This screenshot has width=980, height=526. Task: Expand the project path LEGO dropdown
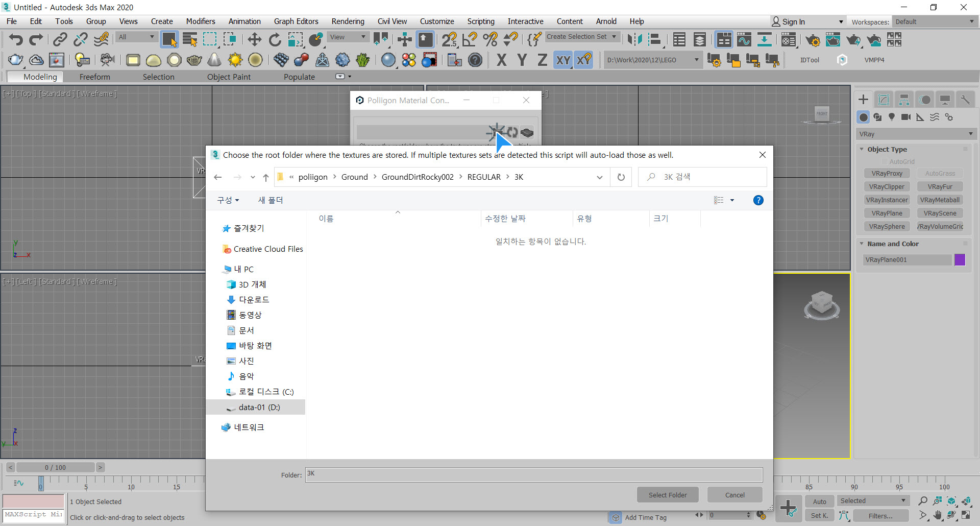click(x=652, y=60)
